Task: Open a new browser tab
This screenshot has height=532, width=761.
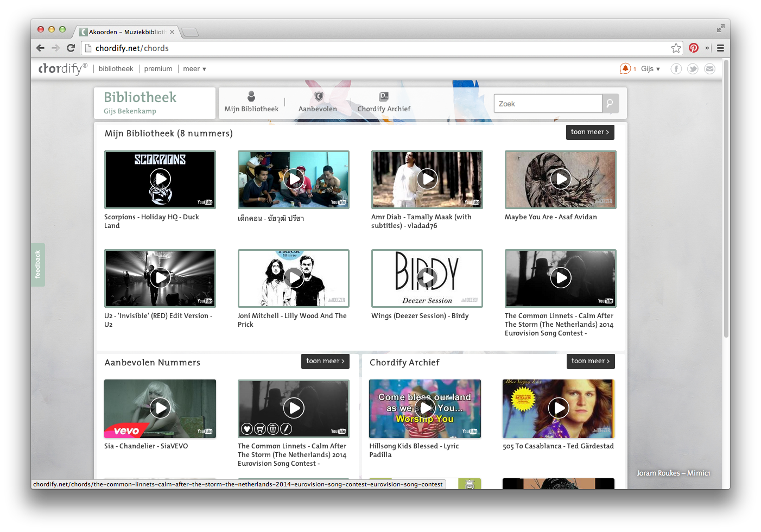Action: pyautogui.click(x=189, y=33)
